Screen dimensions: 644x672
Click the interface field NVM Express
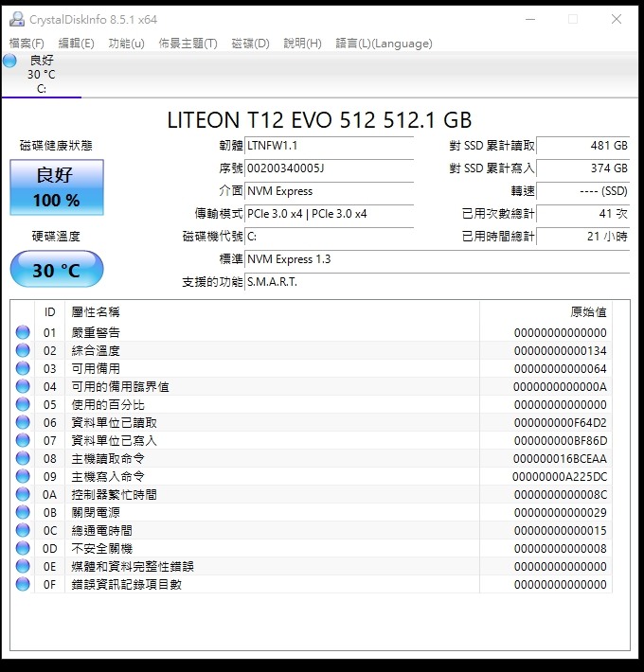329,191
